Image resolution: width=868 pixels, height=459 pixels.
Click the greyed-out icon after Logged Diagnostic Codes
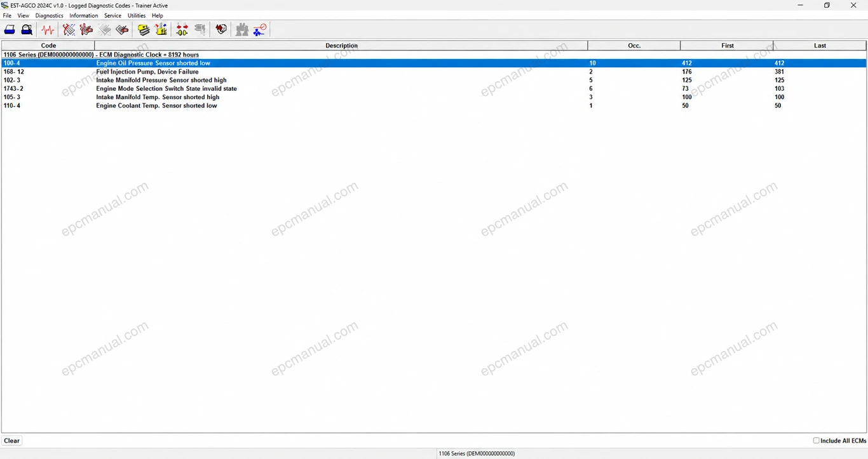tap(105, 29)
